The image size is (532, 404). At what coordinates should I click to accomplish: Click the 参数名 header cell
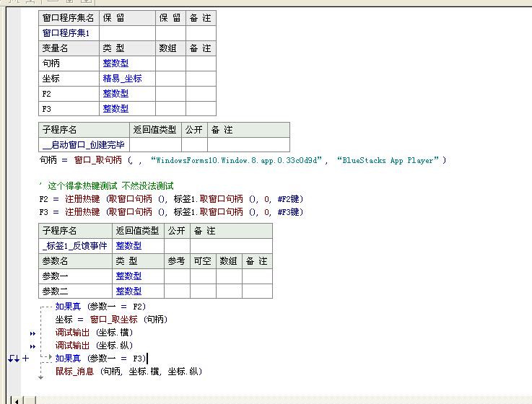coord(75,261)
